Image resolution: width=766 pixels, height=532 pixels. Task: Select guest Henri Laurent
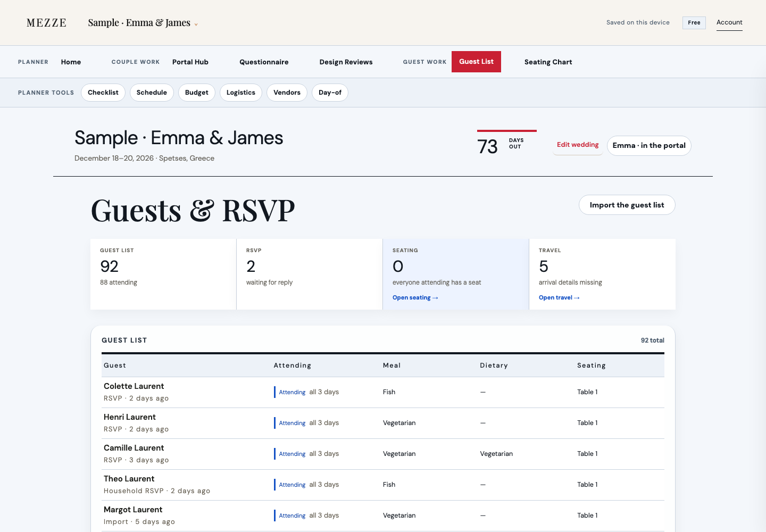pos(130,417)
